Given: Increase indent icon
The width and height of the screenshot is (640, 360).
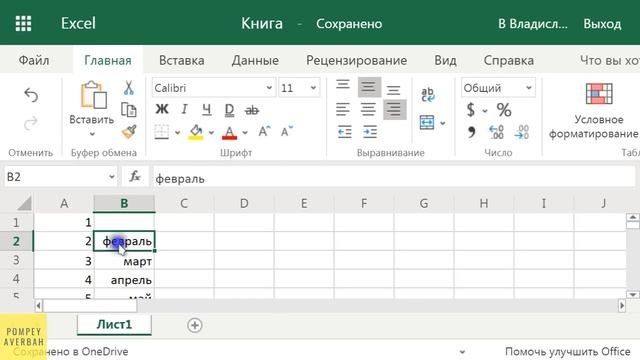Looking at the screenshot, I should click(x=370, y=132).
